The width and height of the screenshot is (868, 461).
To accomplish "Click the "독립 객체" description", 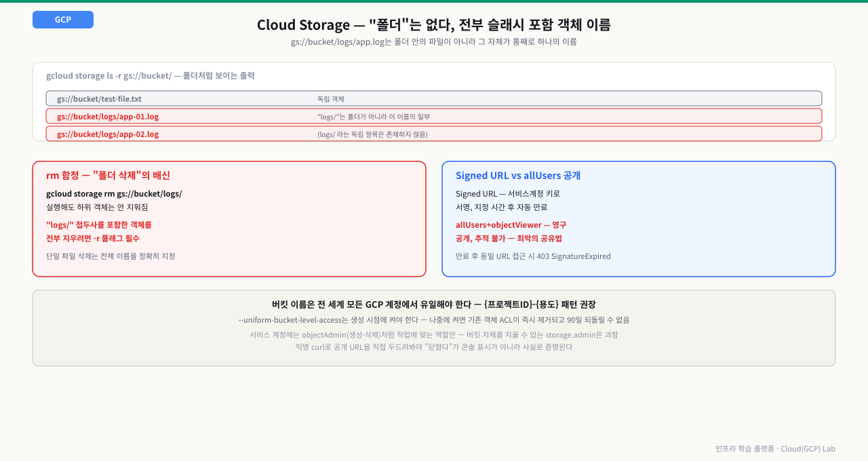I will [x=331, y=99].
